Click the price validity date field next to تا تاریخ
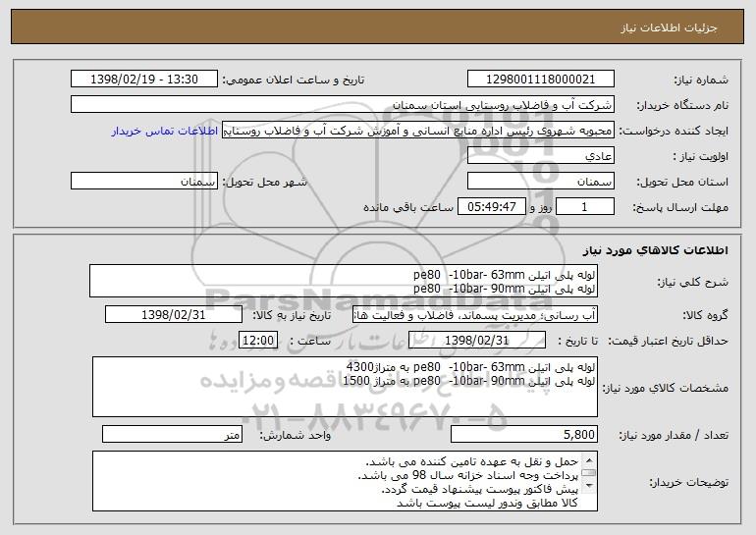 coord(477,341)
